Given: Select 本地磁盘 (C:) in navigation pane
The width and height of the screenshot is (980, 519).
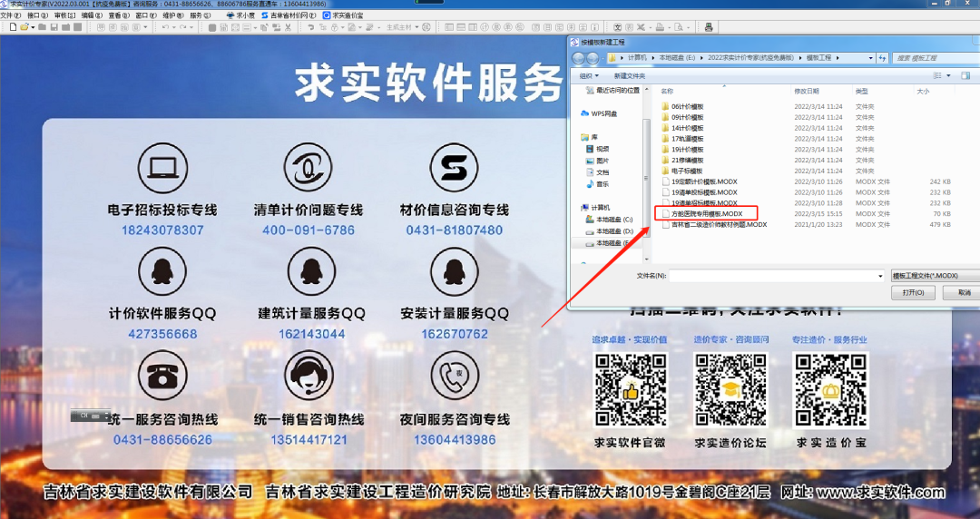Looking at the screenshot, I should click(610, 220).
